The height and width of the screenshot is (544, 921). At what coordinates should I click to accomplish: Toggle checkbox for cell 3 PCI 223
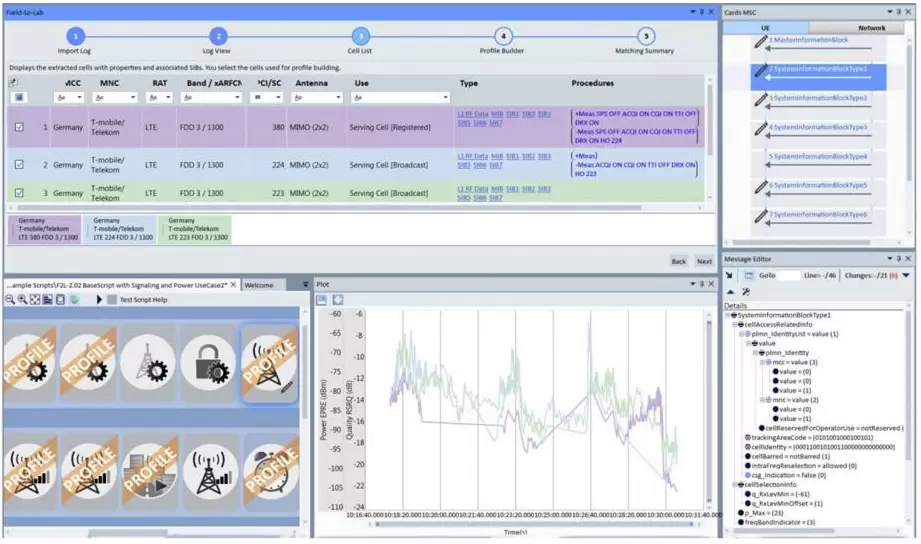click(20, 193)
